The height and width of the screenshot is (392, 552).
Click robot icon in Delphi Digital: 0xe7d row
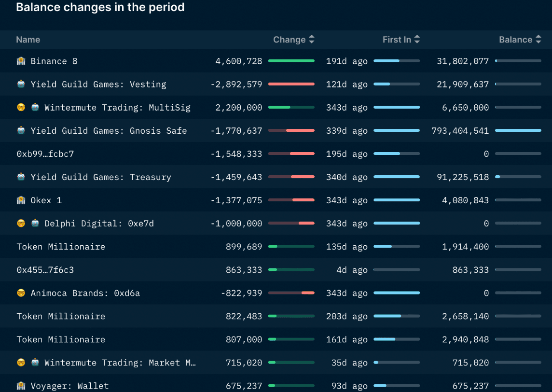pyautogui.click(x=35, y=224)
